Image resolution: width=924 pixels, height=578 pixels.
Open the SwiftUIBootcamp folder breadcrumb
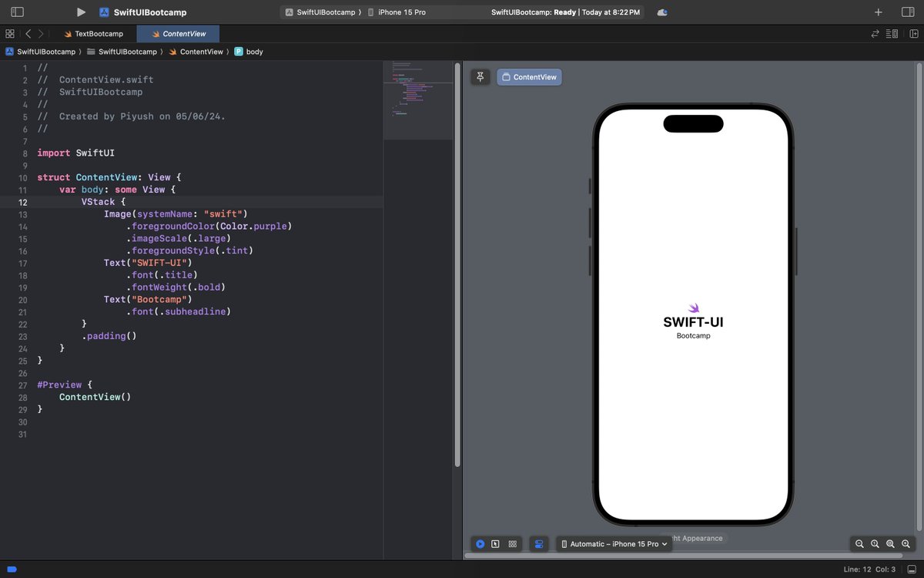pyautogui.click(x=122, y=52)
